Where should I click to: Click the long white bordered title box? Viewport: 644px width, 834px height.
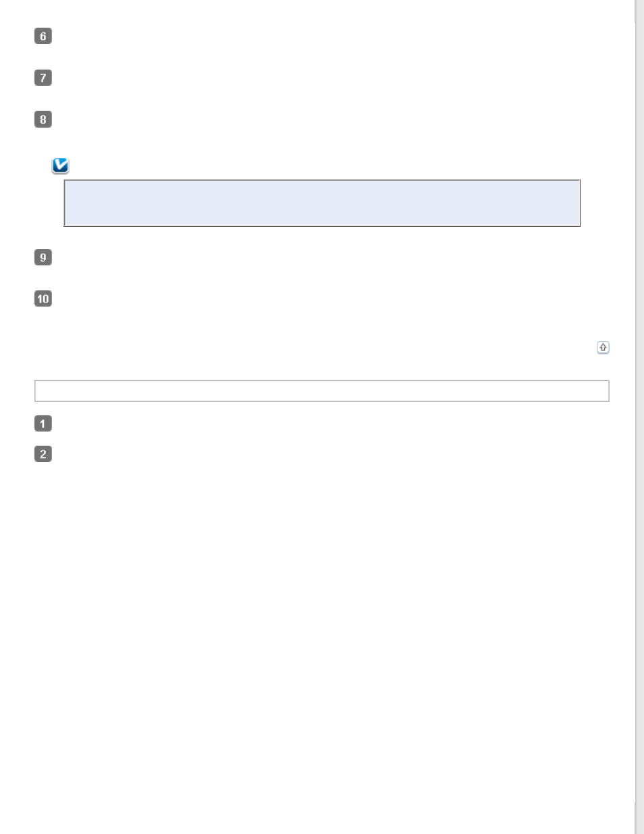(x=322, y=391)
